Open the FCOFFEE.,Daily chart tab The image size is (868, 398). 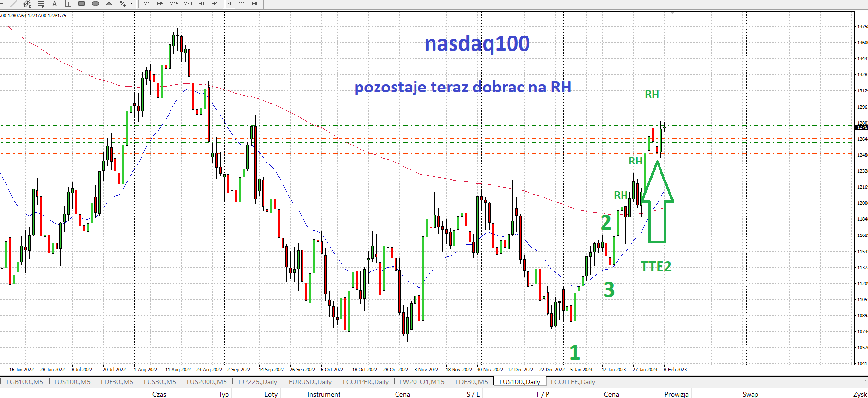click(573, 382)
